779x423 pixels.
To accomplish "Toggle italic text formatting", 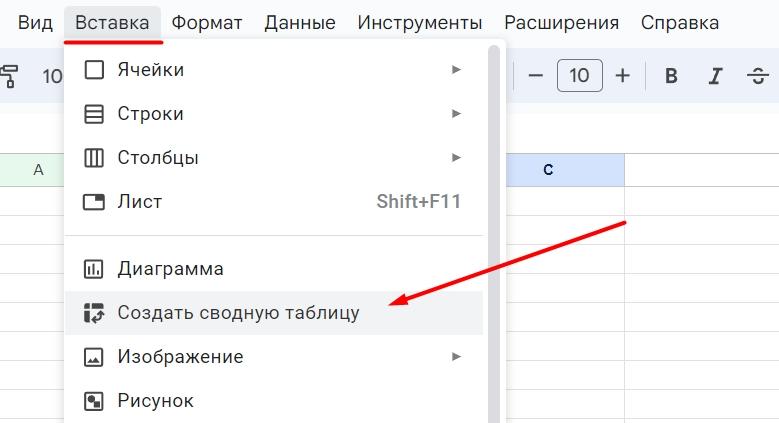I will [x=715, y=76].
